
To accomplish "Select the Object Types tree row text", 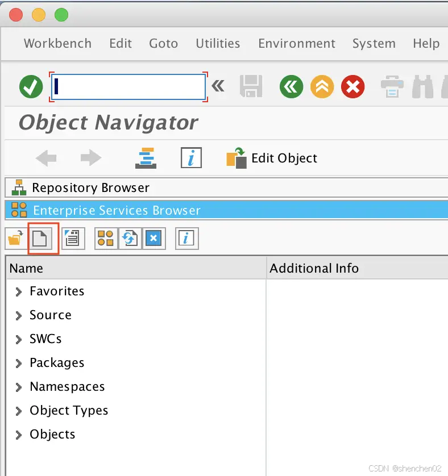I will coord(69,411).
